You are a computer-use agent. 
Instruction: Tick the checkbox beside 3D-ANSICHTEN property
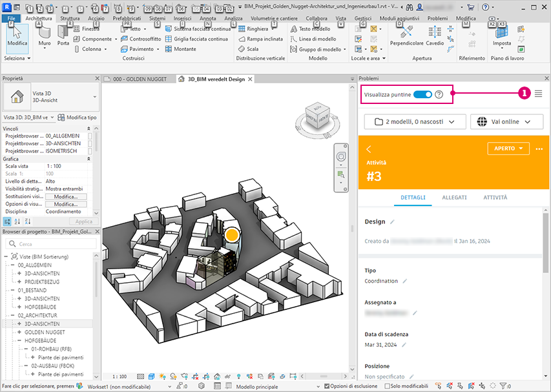[x=90, y=143]
